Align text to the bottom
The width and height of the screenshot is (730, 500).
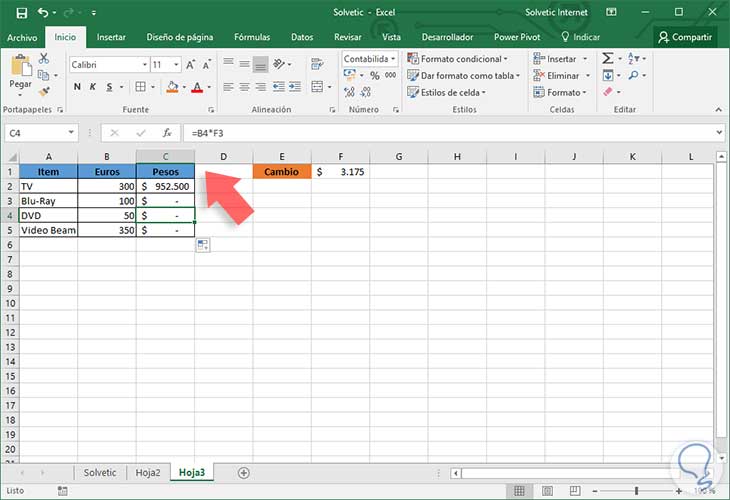click(261, 65)
